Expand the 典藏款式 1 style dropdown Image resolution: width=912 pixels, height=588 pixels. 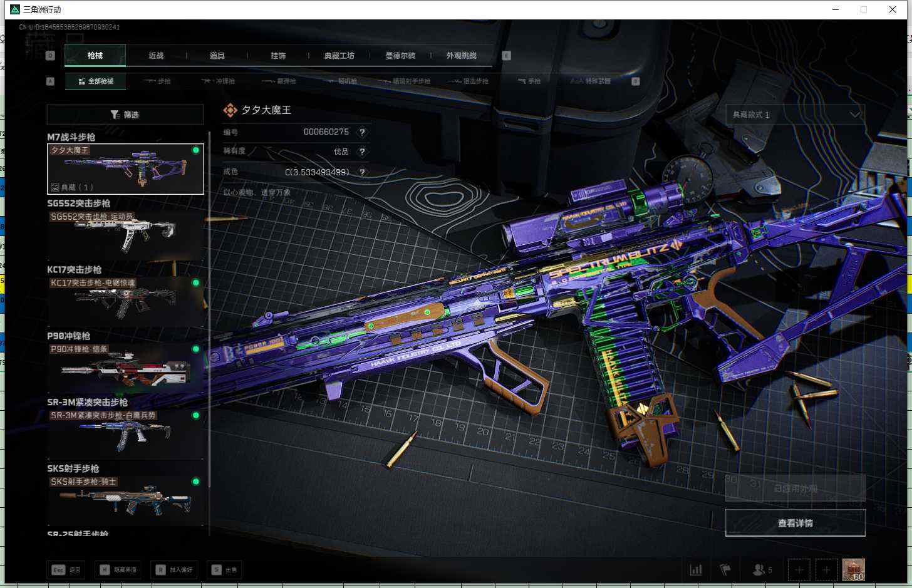795,115
